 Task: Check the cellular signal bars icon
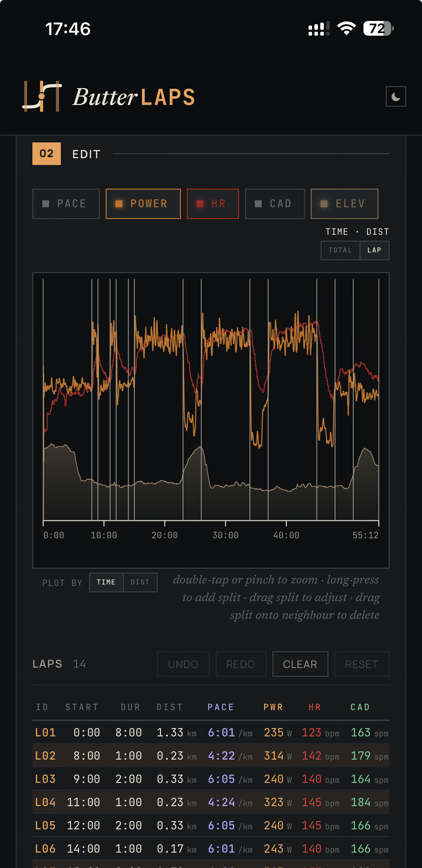(319, 28)
